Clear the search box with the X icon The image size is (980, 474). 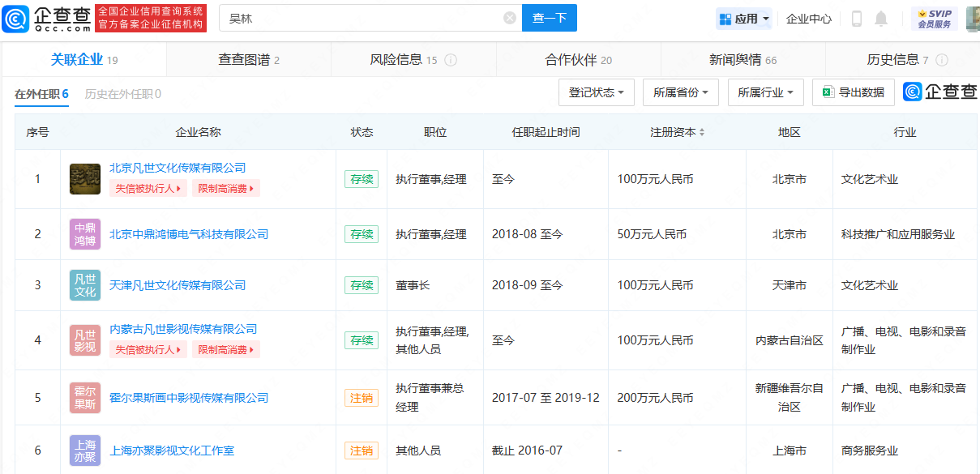pyautogui.click(x=509, y=18)
